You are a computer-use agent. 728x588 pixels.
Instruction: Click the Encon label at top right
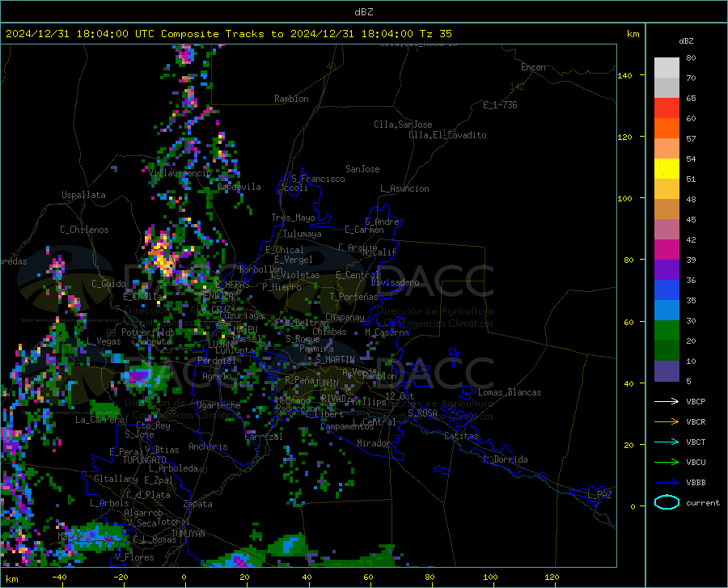534,67
